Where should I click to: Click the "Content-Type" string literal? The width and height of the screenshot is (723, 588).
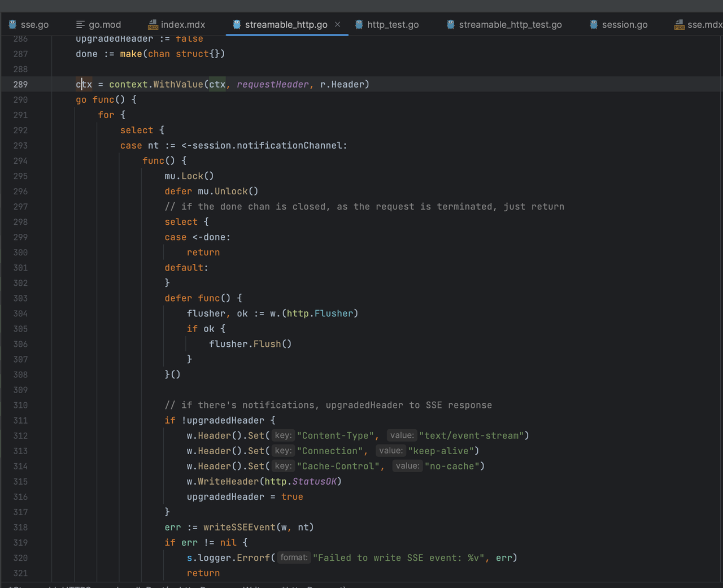pos(336,435)
